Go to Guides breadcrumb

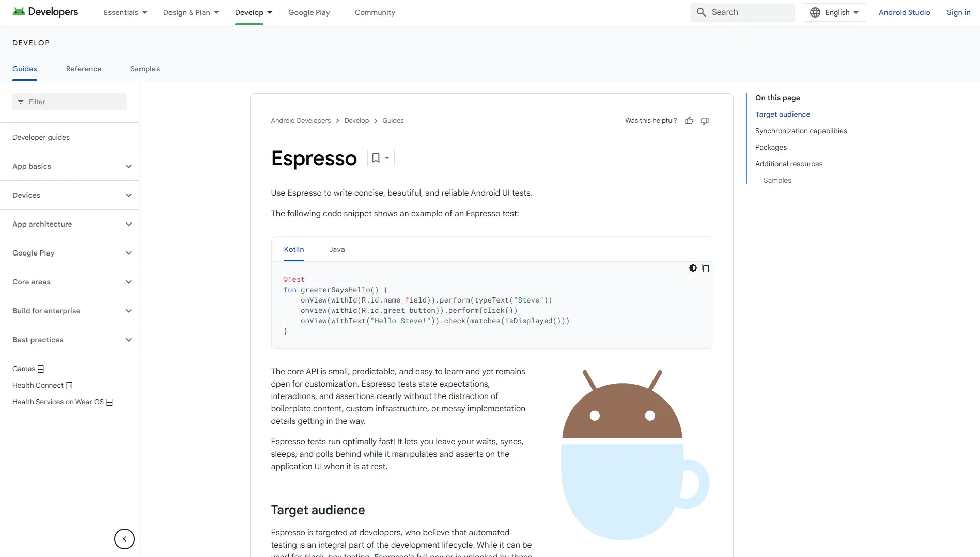393,120
